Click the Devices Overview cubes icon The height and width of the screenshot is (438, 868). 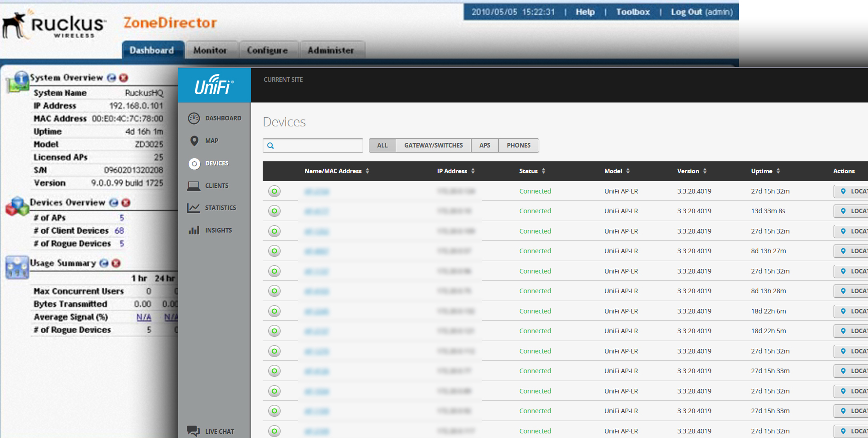(17, 206)
